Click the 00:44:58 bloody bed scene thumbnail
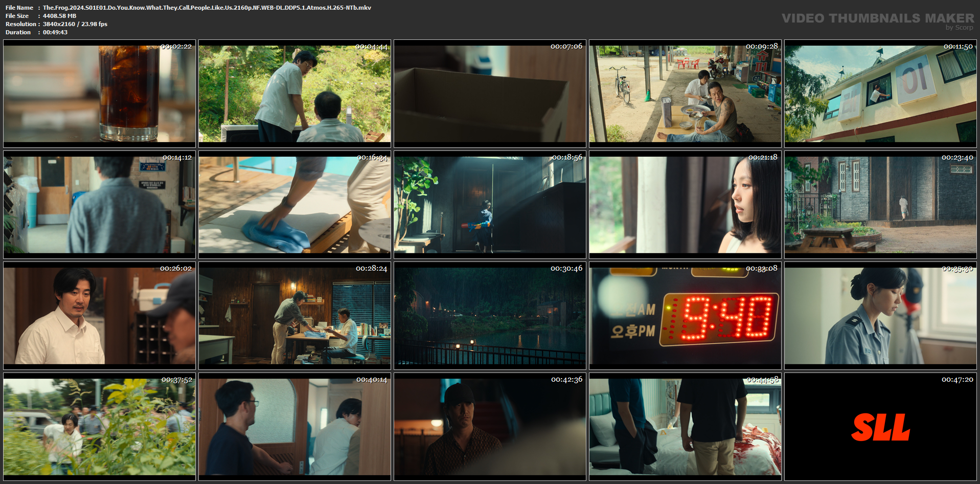This screenshot has height=484, width=980. click(685, 427)
